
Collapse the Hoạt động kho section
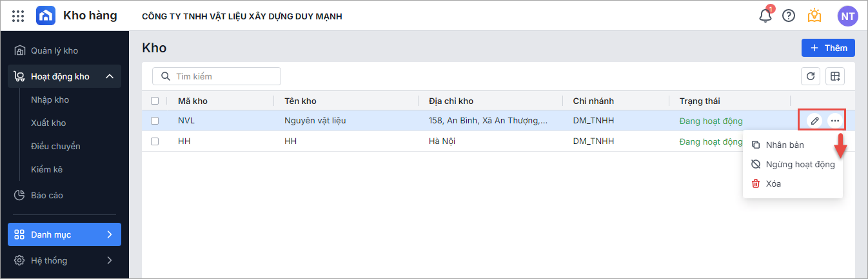pyautogui.click(x=109, y=77)
